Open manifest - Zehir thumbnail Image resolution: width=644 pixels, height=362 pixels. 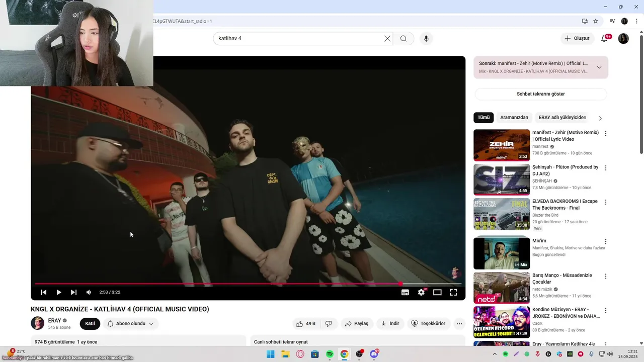click(x=502, y=145)
